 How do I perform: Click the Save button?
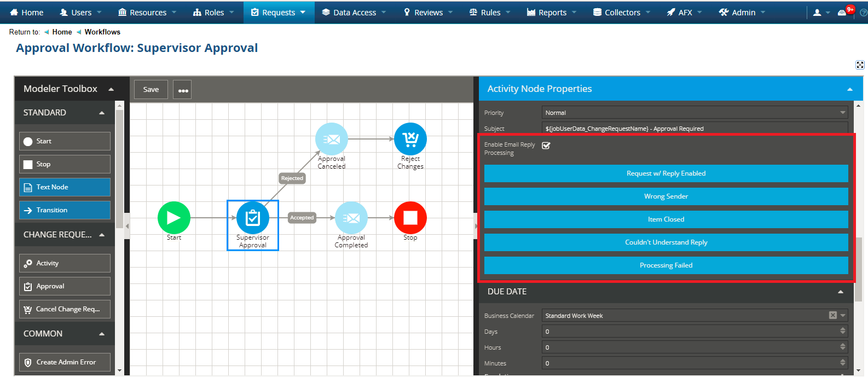point(151,90)
